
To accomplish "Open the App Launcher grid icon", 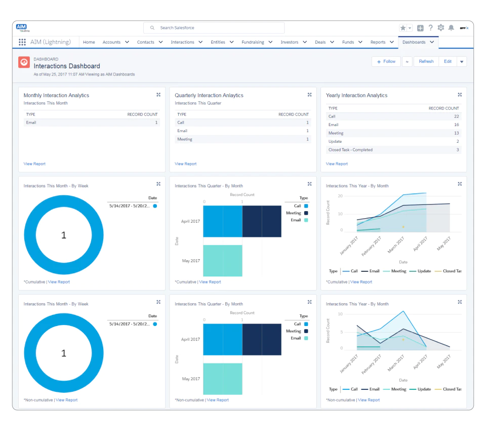I will [x=22, y=42].
